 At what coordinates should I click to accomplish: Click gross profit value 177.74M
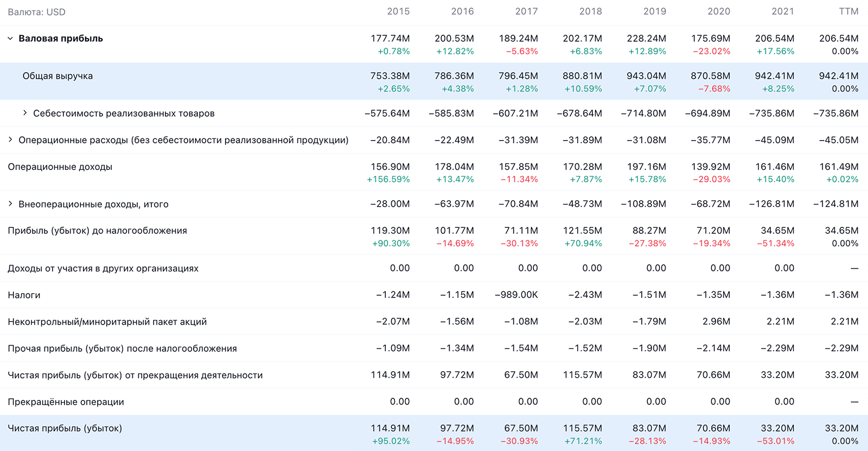(x=390, y=39)
